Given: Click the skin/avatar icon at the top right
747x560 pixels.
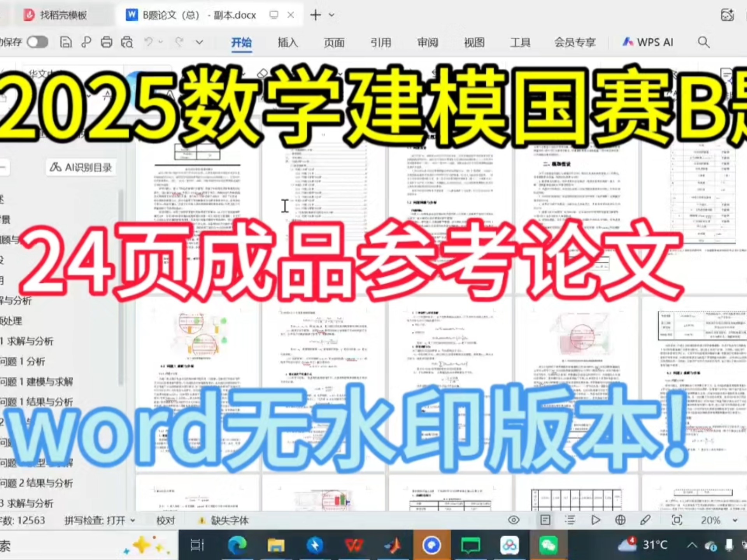Looking at the screenshot, I should [727, 15].
